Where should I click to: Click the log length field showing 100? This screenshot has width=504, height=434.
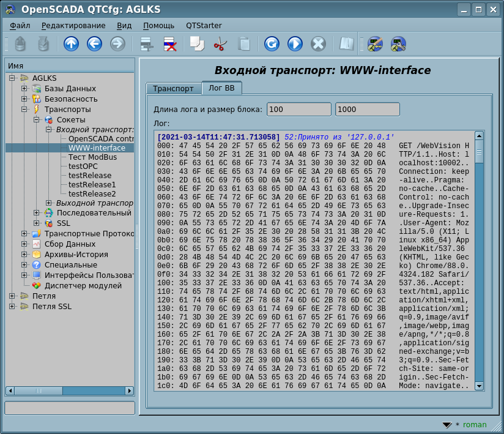tap(299, 110)
